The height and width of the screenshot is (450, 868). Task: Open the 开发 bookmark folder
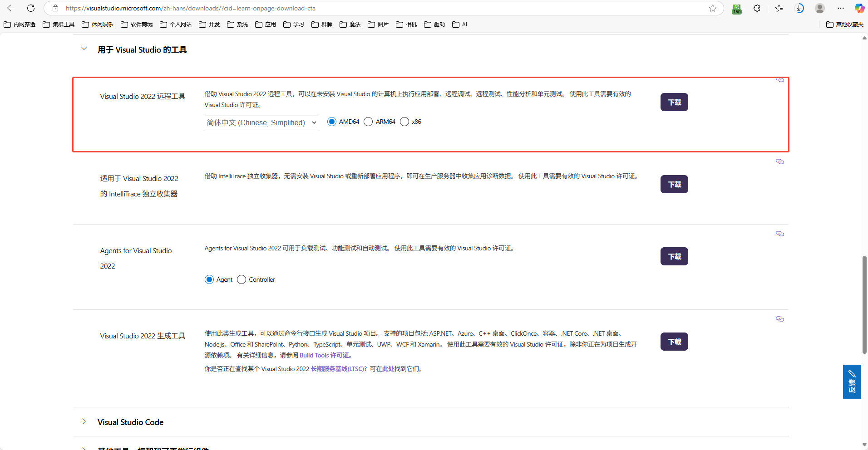(209, 24)
